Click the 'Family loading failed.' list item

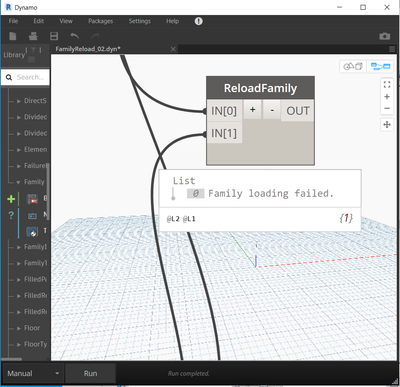coord(271,193)
